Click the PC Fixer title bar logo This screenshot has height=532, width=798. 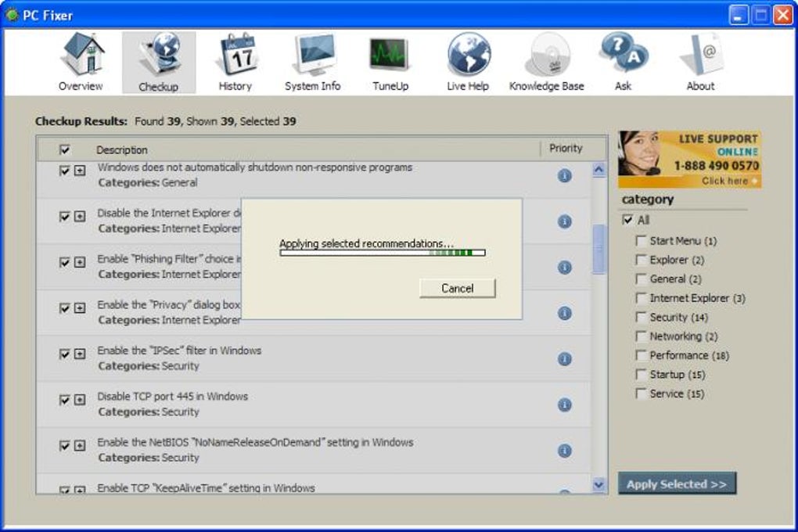tap(11, 16)
